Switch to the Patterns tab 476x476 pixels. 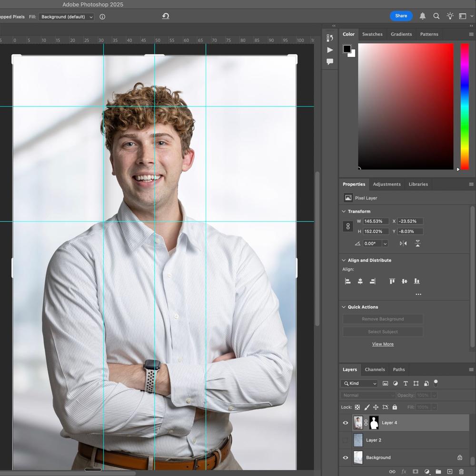pyautogui.click(x=429, y=34)
